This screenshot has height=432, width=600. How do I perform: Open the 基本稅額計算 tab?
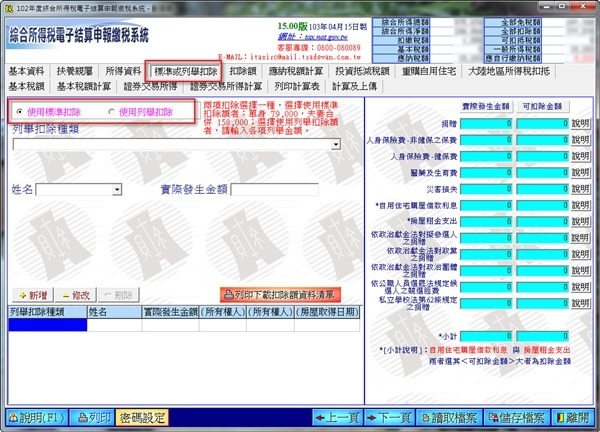point(83,86)
